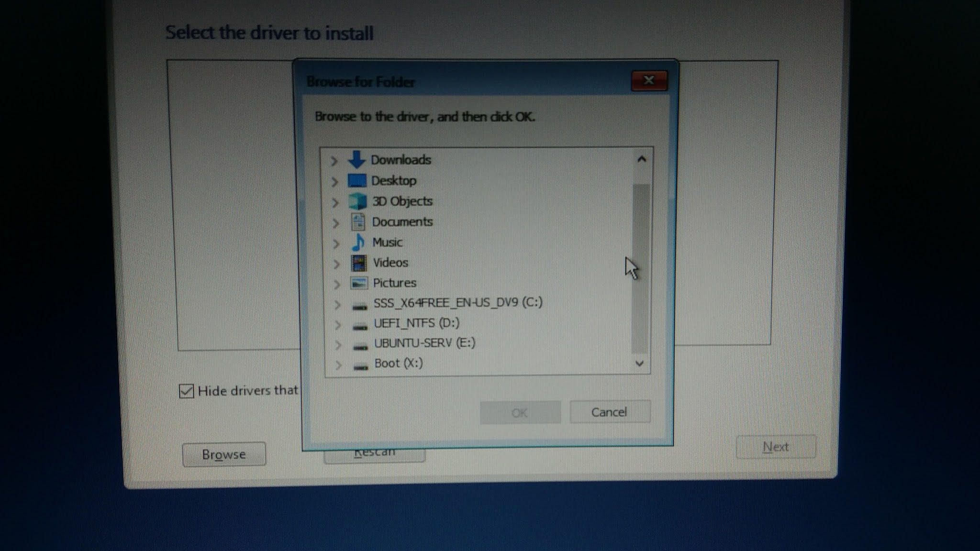Click the UEFI_NTFS (D:) drive icon
This screenshot has width=980, height=551.
[x=360, y=326]
